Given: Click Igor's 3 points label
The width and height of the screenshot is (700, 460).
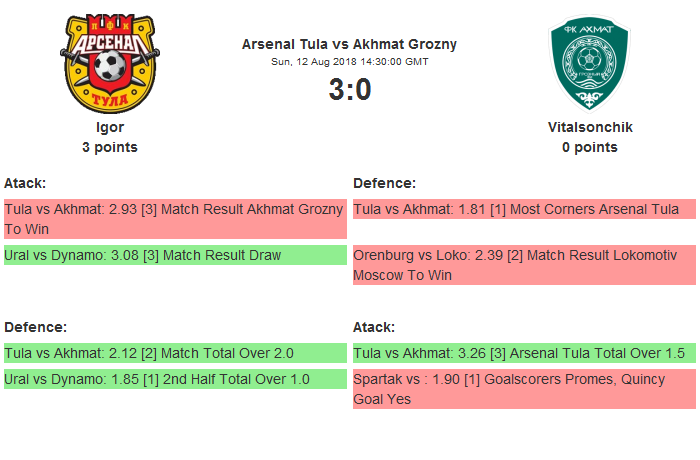Looking at the screenshot, I should coord(109,147).
